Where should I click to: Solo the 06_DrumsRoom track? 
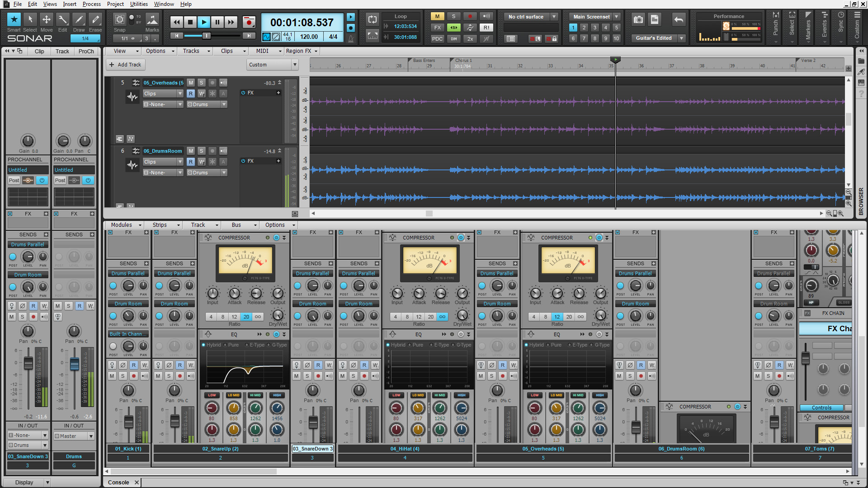201,151
